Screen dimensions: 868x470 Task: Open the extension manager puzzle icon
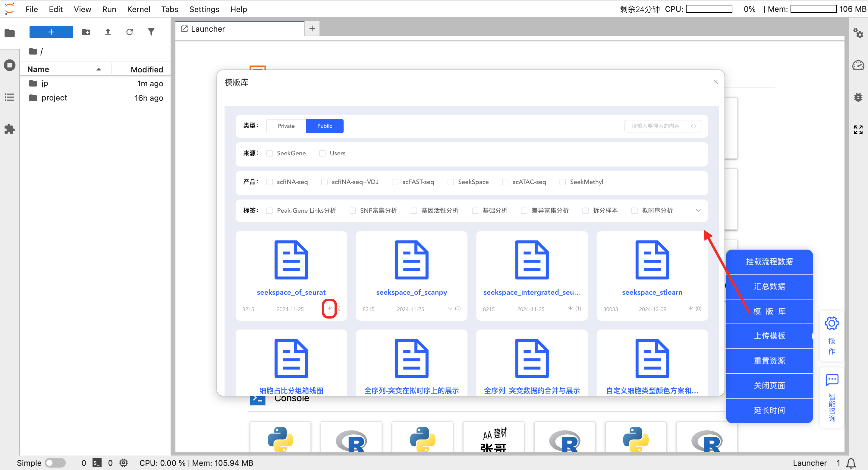tap(9, 129)
